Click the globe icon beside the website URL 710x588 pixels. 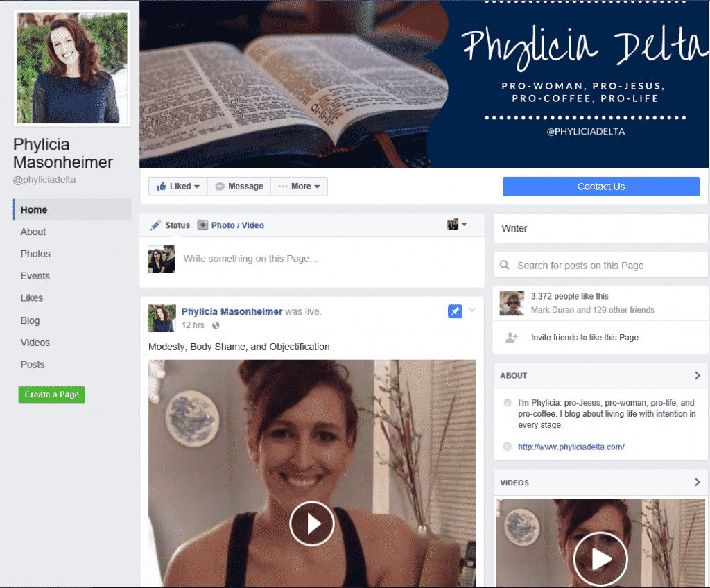click(508, 447)
